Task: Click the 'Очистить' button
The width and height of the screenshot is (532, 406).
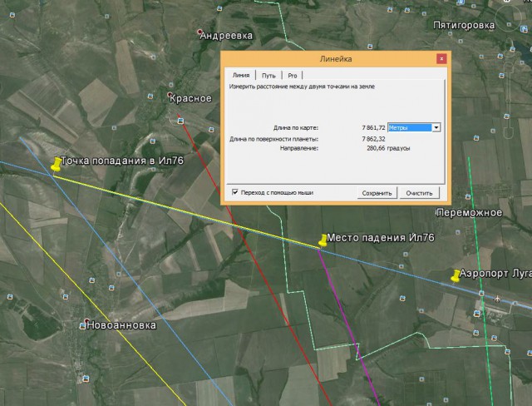Action: tap(419, 193)
